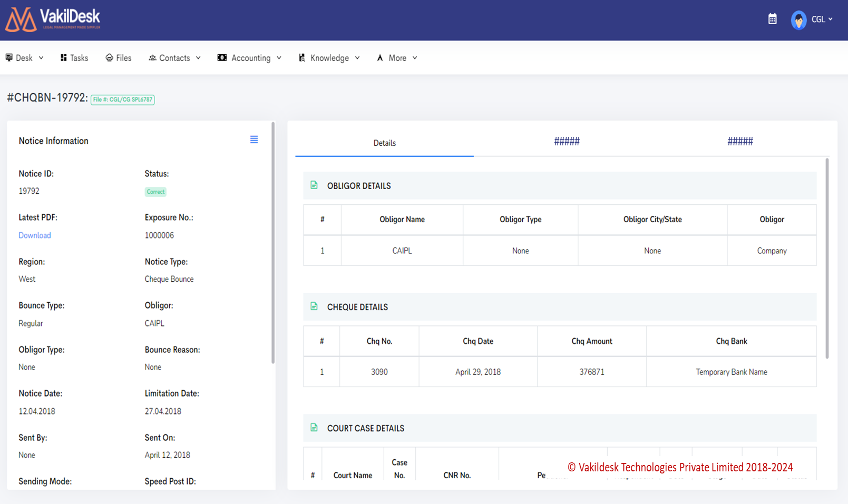Click the Desk monitor icon

pyautogui.click(x=9, y=57)
